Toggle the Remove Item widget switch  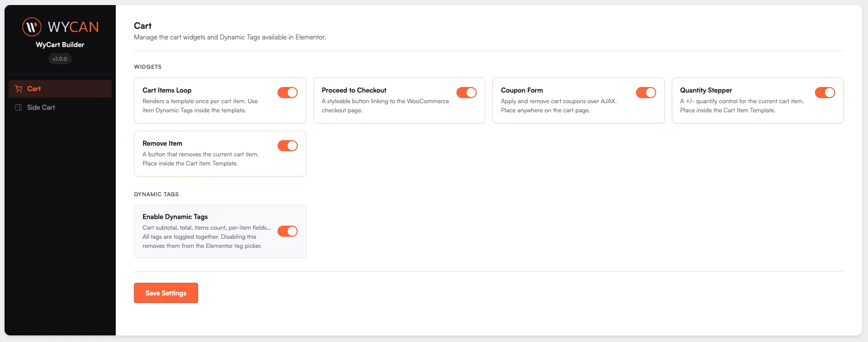(x=288, y=146)
